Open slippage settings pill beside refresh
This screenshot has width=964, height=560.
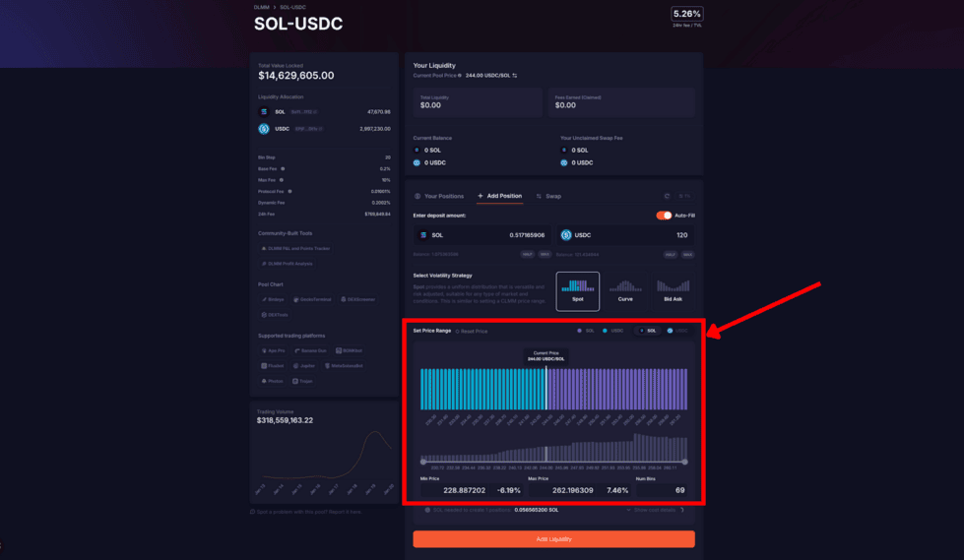(684, 196)
